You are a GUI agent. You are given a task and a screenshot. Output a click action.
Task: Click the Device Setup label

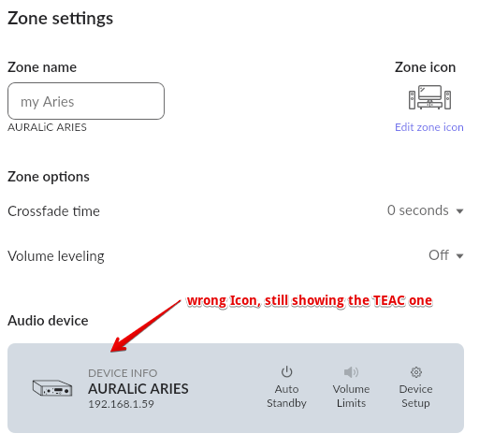tap(415, 396)
